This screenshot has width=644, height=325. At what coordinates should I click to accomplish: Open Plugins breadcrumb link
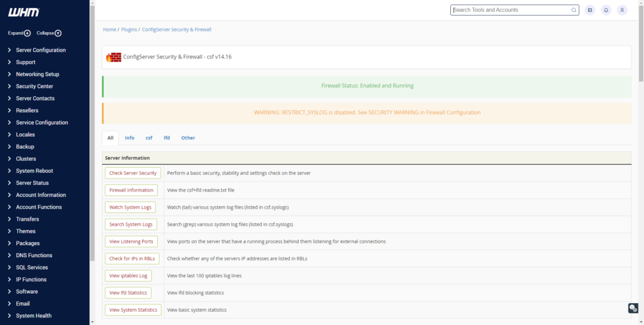[x=129, y=30]
